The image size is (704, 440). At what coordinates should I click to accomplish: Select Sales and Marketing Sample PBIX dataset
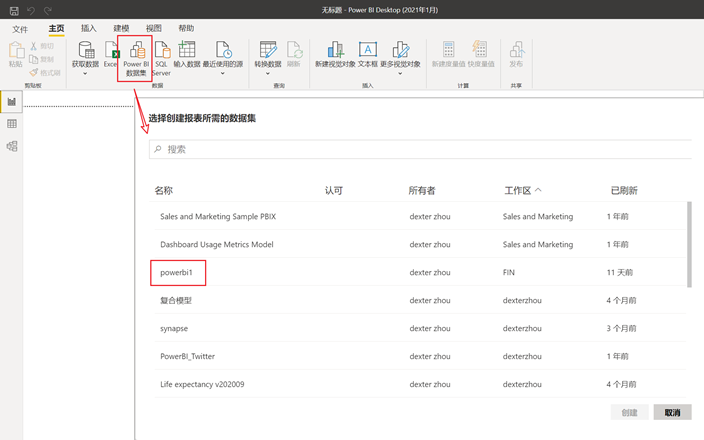(218, 216)
